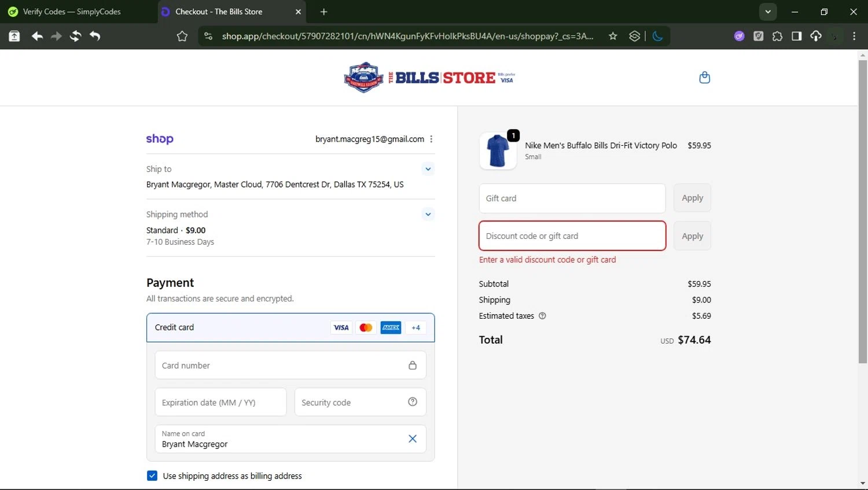868x490 pixels.
Task: Show the +4 more card types
Action: (415, 327)
